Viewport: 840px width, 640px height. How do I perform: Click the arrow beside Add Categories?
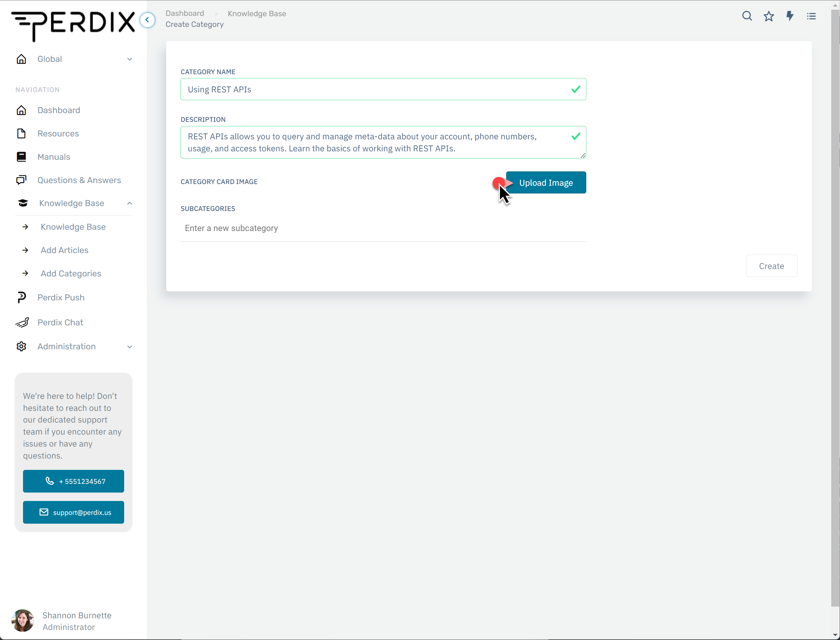coord(26,273)
